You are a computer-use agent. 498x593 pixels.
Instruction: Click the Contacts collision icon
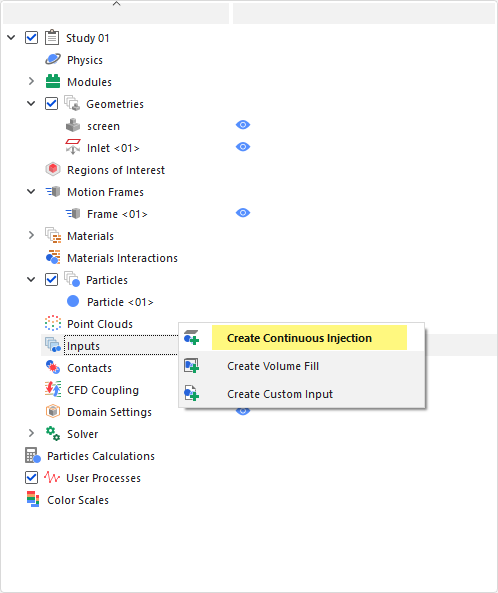click(x=53, y=367)
